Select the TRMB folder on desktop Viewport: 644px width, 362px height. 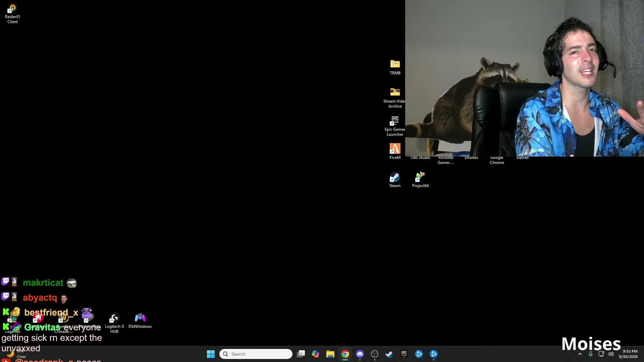[395, 67]
